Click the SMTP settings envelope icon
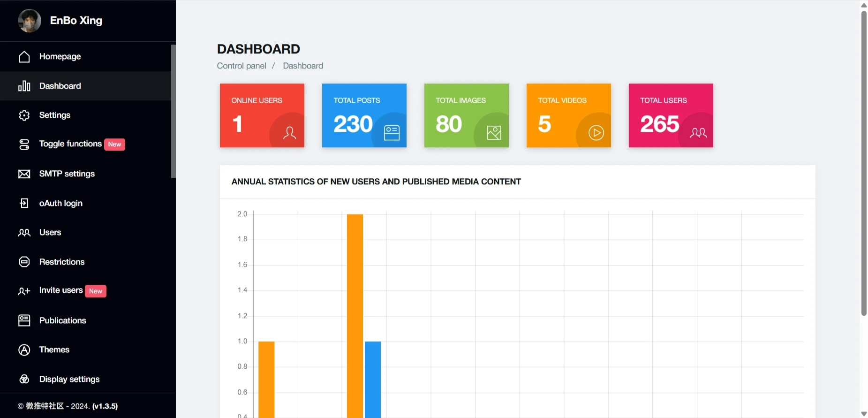This screenshot has width=868, height=418. click(24, 174)
